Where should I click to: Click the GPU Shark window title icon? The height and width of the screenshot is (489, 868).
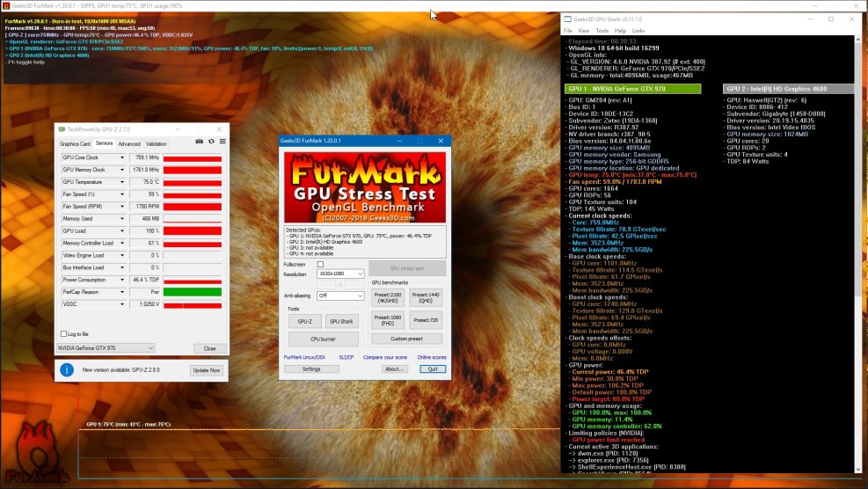point(568,18)
